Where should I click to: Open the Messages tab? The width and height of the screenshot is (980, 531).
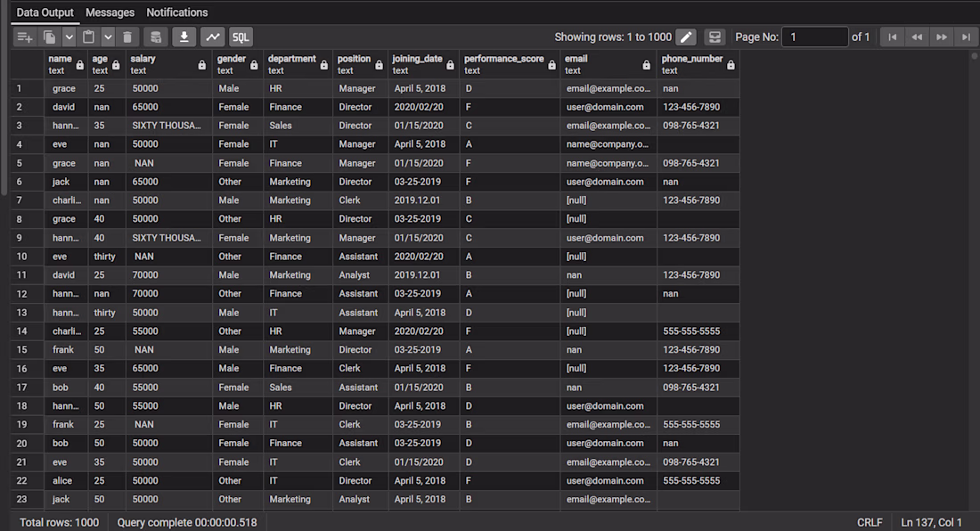click(x=110, y=12)
